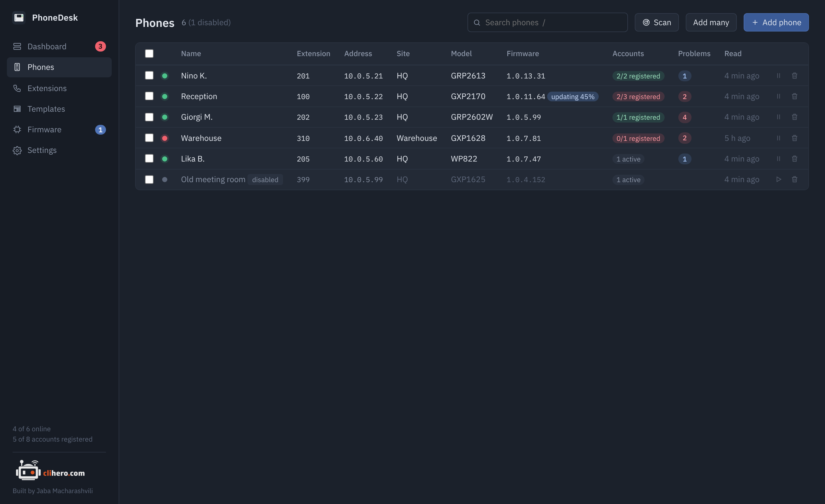The width and height of the screenshot is (825, 504).
Task: Click the blue Firmware notification badge
Action: coord(101,129)
